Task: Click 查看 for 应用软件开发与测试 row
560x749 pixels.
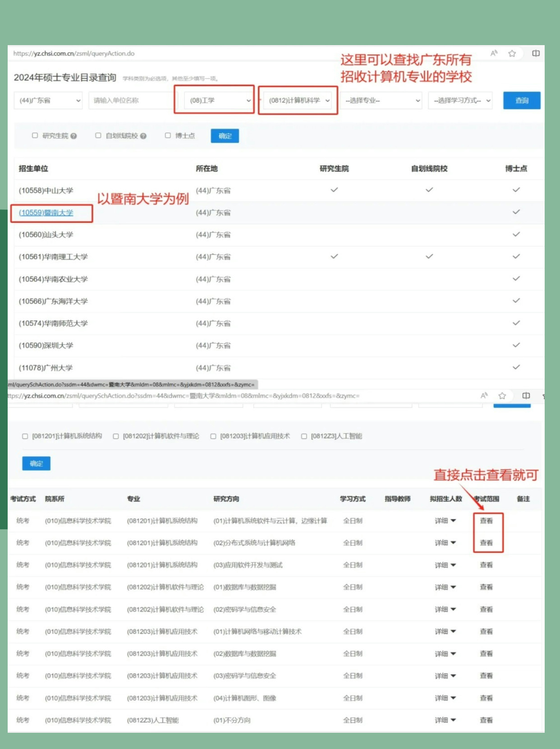Action: [486, 565]
